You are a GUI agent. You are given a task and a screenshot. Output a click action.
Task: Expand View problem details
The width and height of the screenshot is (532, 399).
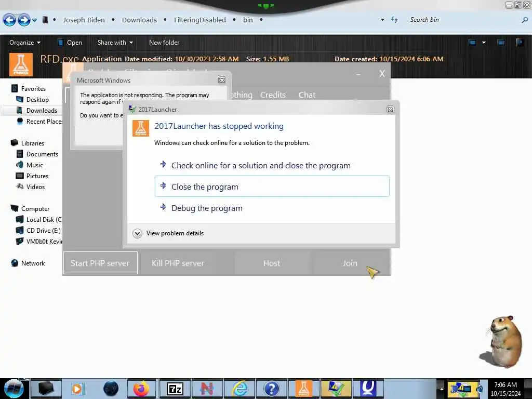pos(169,233)
